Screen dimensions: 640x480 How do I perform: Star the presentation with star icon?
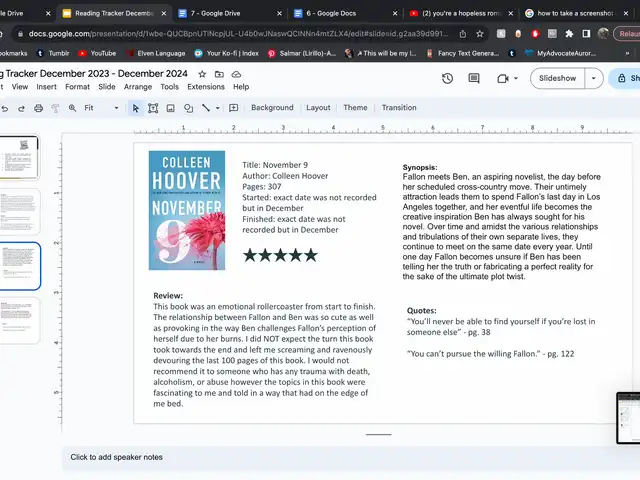point(202,74)
